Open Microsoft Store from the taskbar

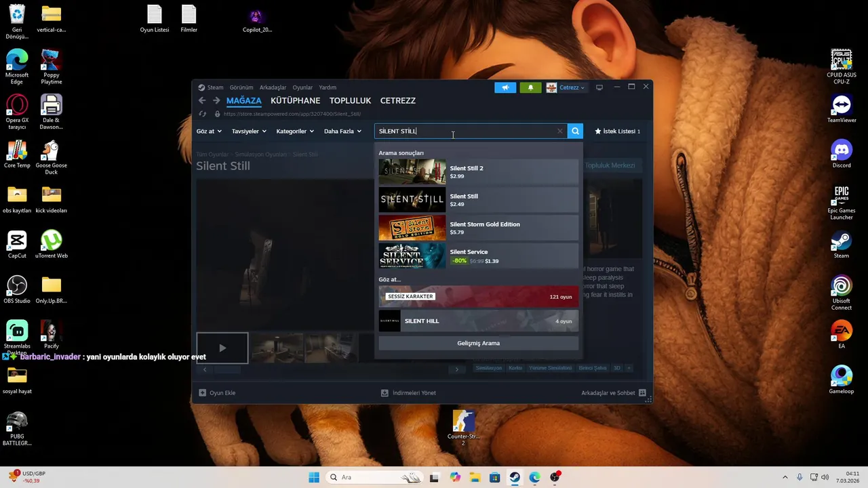pos(494,477)
